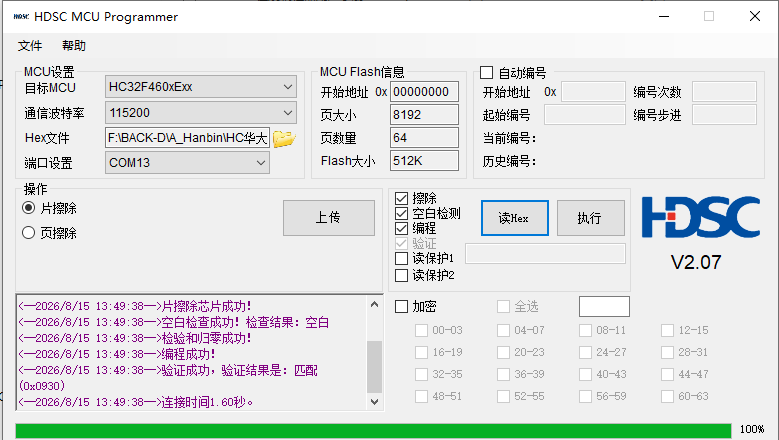This screenshot has height=440, width=779.
Task: Click the 100% progress label
Action: (752, 429)
